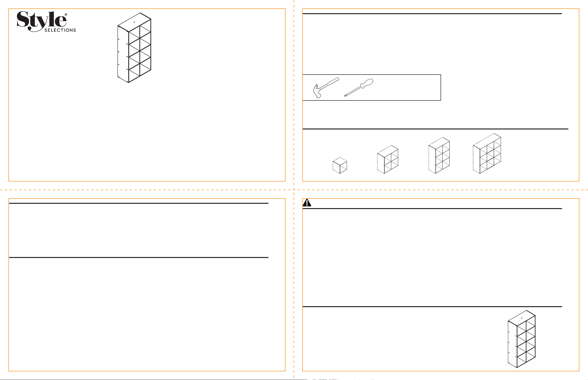Screen dimensions: 588x380
Task: Click the warning triangle exclamation icon
Action: point(307,203)
